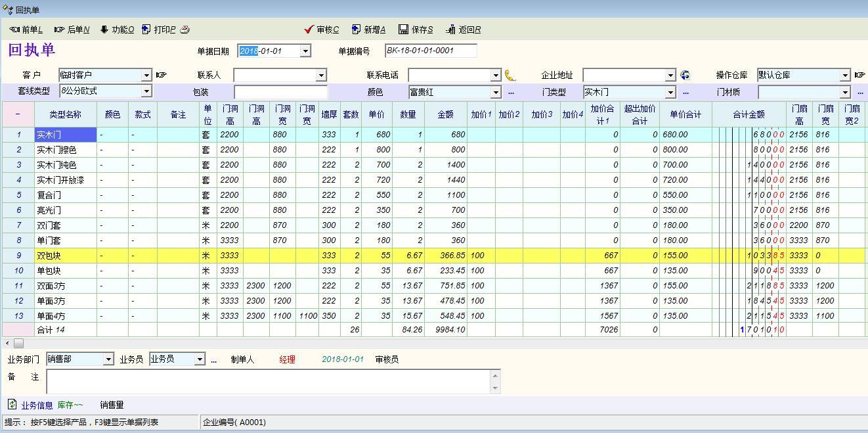The width and height of the screenshot is (868, 433).
Task: Click the 类型名称 column header
Action: [x=65, y=114]
